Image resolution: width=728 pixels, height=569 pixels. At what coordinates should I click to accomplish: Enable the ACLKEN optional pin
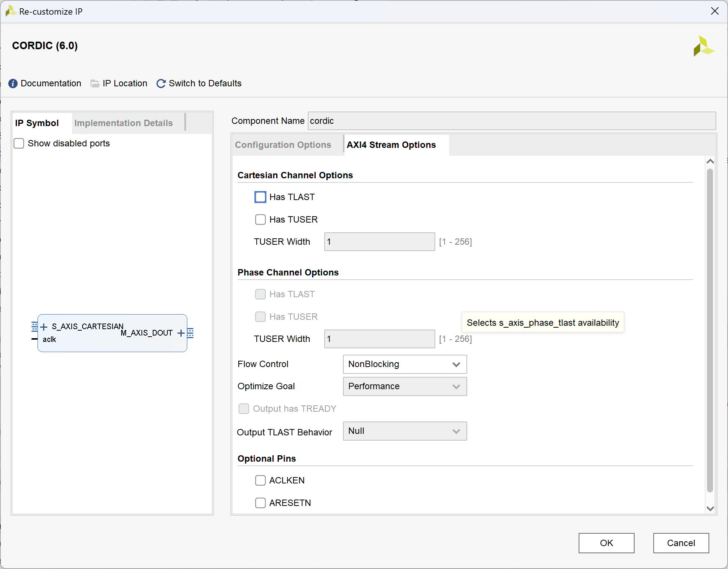pyautogui.click(x=260, y=480)
